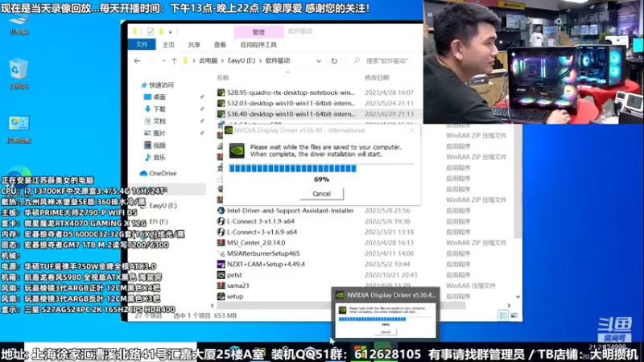644x362 pixels.
Task: Click the horizontal scrollbar right arrow
Action: [x=510, y=306]
